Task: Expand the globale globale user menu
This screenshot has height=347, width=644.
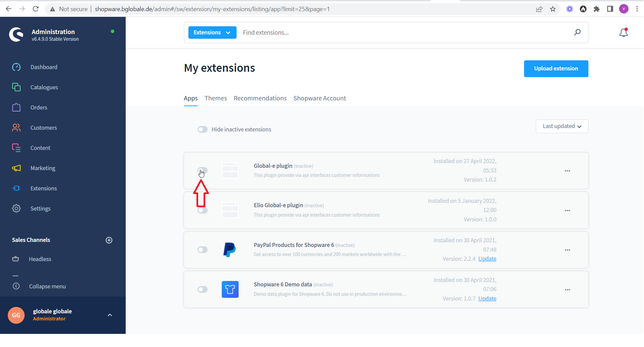Action: coord(110,315)
